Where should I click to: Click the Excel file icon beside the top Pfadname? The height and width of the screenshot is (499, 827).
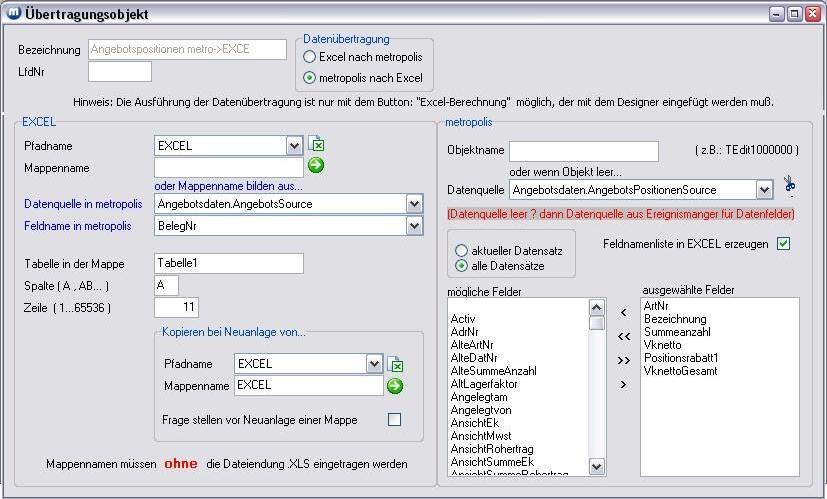coord(316,145)
